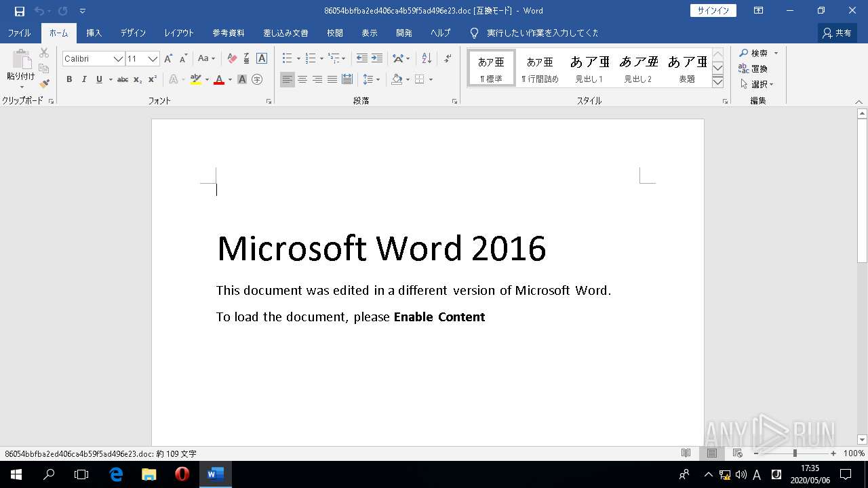Viewport: 868px width, 488px height.
Task: Switch to print layout view
Action: (x=711, y=453)
